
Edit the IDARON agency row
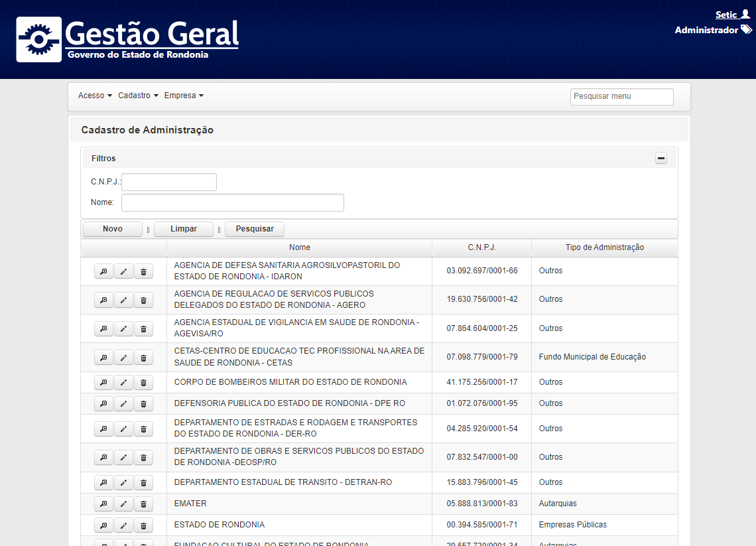(x=123, y=271)
